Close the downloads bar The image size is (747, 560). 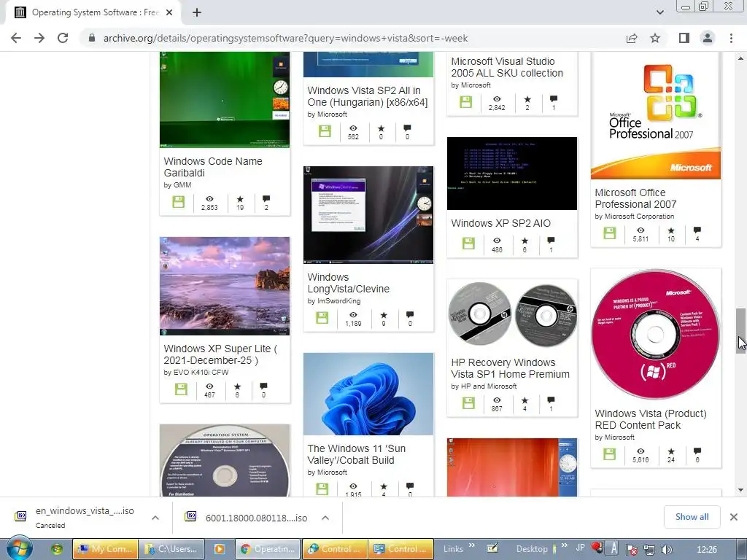pos(734,517)
